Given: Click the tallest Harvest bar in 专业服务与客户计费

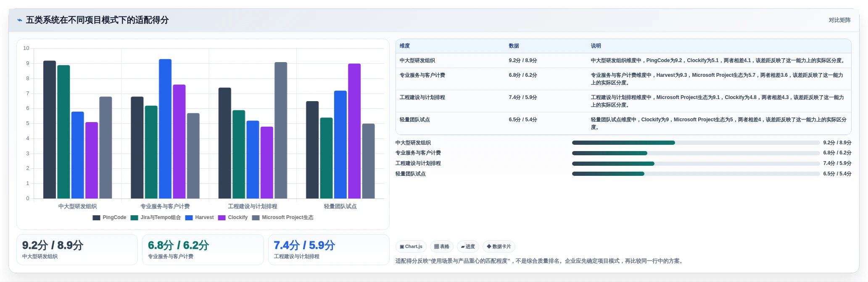Looking at the screenshot, I should (165, 129).
